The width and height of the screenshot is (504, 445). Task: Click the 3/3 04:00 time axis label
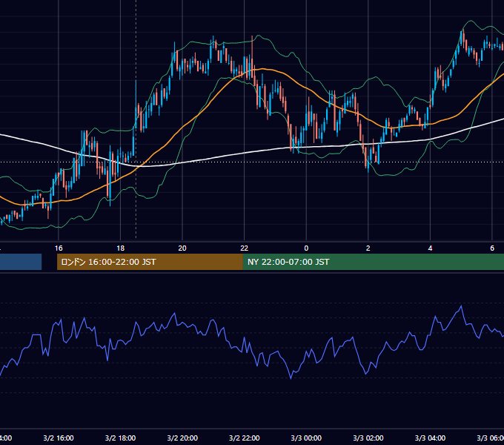pos(430,438)
